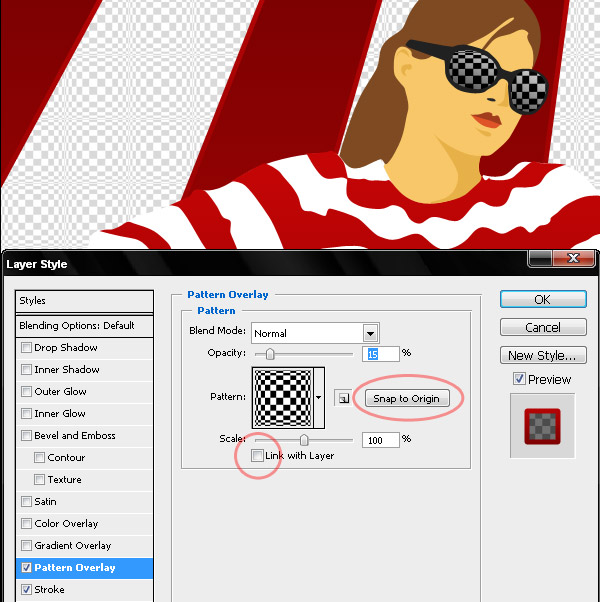Open Inner Glow settings label
This screenshot has height=602, width=600.
[x=60, y=413]
